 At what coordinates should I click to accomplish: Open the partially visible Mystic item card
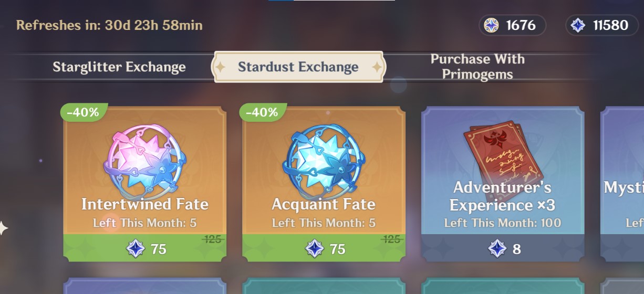pyautogui.click(x=622, y=184)
